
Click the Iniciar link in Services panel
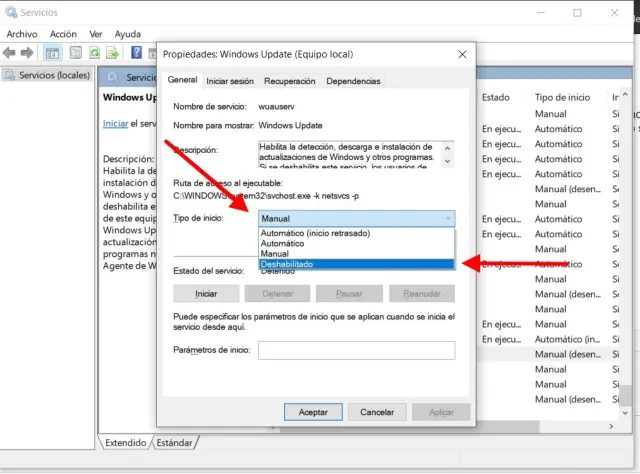tap(116, 124)
